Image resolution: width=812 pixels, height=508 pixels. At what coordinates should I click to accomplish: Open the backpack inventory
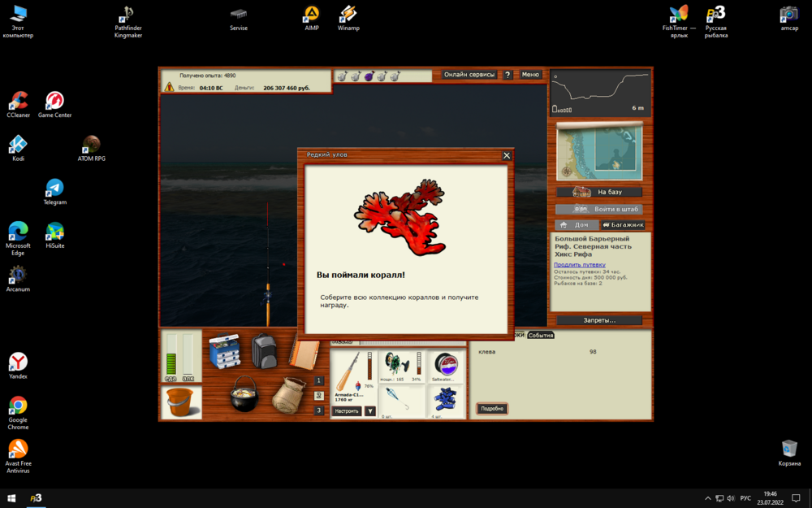coord(263,351)
